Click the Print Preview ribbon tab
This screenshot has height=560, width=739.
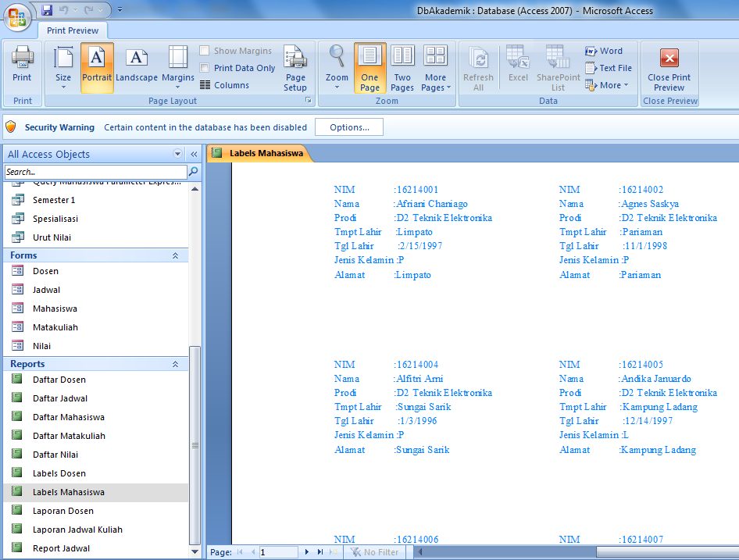(73, 30)
